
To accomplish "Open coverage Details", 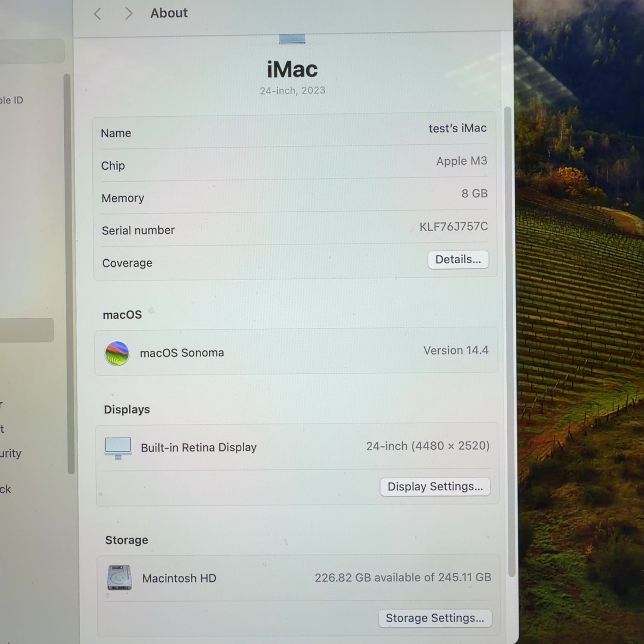I will coord(458,260).
